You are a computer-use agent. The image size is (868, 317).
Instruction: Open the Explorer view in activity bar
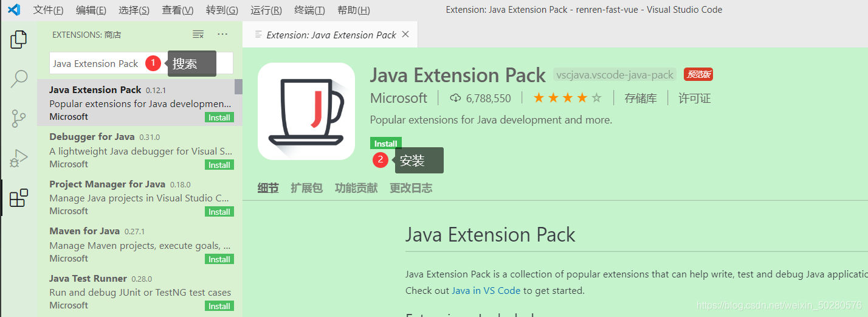pyautogui.click(x=19, y=40)
